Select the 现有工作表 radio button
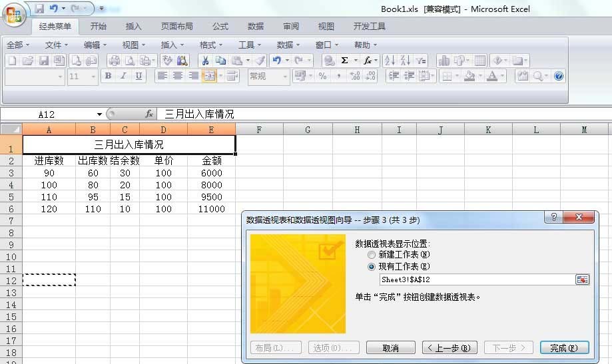The image size is (612, 364). click(371, 267)
